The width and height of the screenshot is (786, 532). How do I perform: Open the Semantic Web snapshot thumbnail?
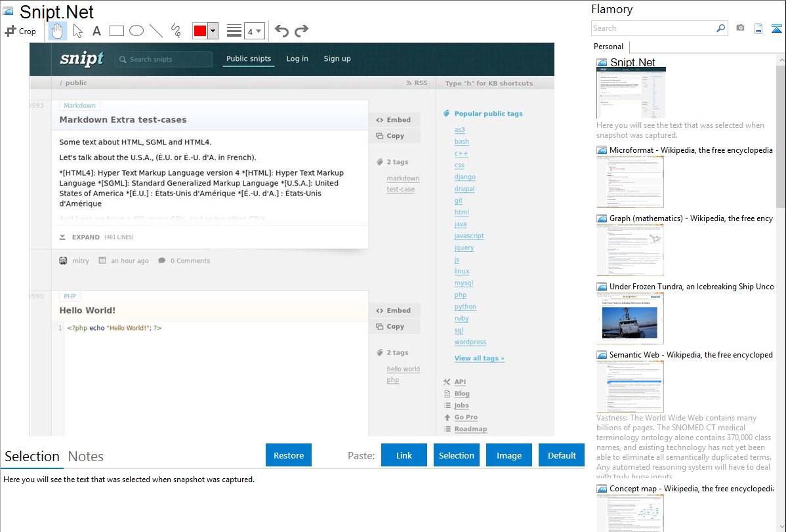tap(630, 386)
